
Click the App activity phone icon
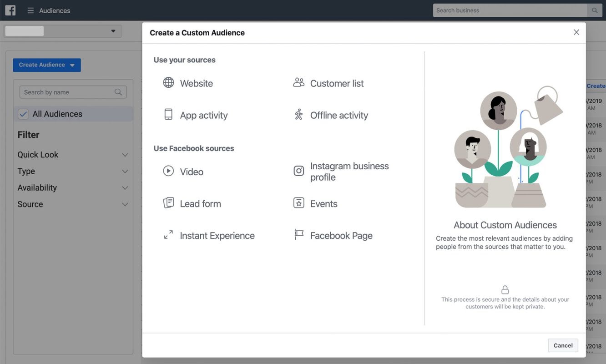coord(168,114)
